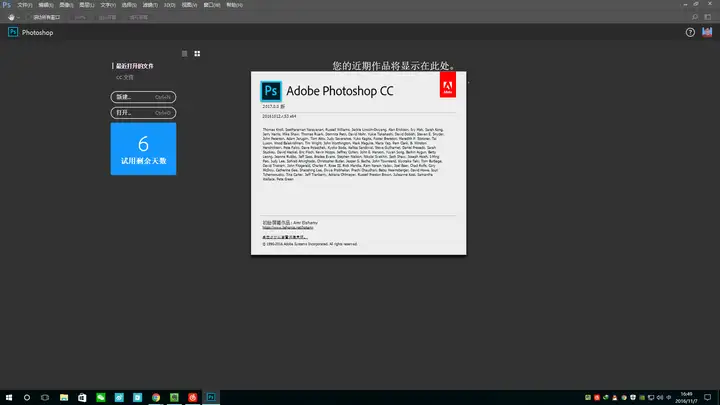This screenshot has height=405, width=720.
Task: Click the legal notices link in About dialog
Action: tap(285, 237)
